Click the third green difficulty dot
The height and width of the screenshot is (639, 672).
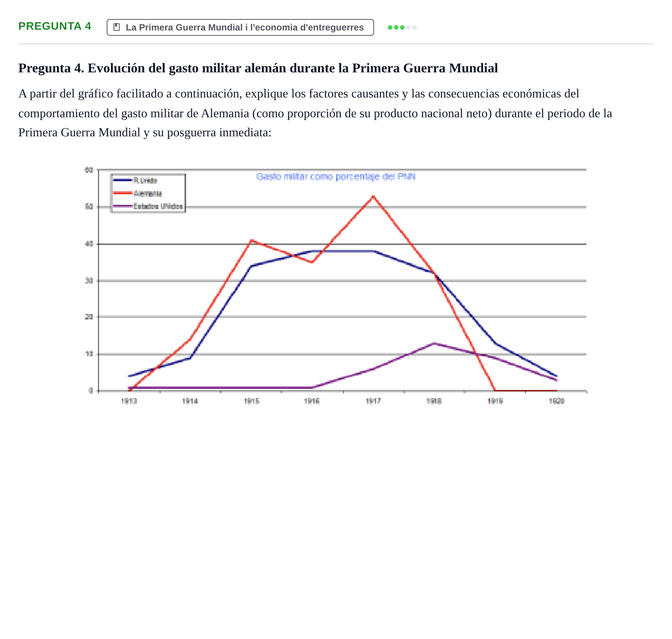click(402, 27)
